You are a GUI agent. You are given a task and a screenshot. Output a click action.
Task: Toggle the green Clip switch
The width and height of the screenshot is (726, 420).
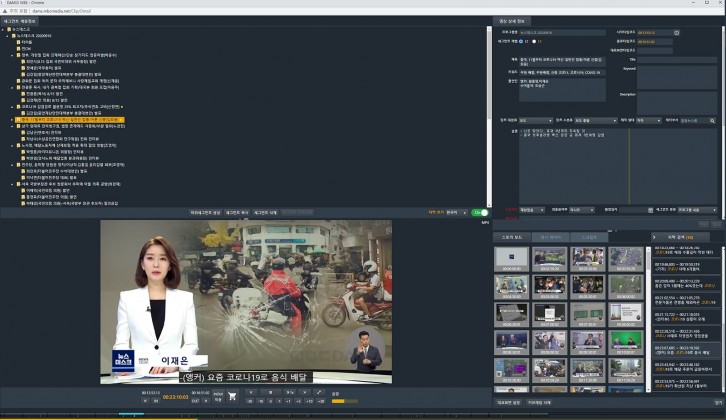[481, 212]
